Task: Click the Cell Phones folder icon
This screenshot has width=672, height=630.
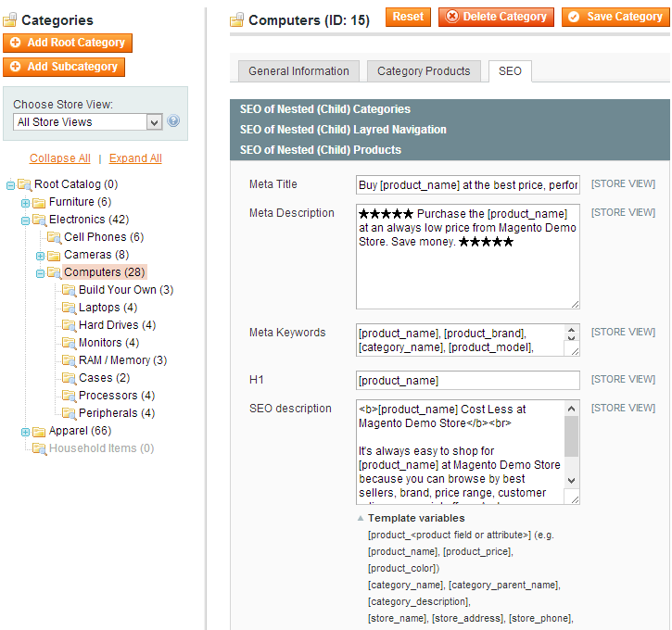Action: point(55,237)
